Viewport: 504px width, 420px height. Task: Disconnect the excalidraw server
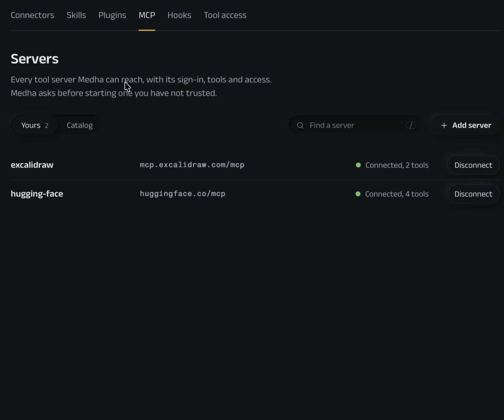(473, 165)
